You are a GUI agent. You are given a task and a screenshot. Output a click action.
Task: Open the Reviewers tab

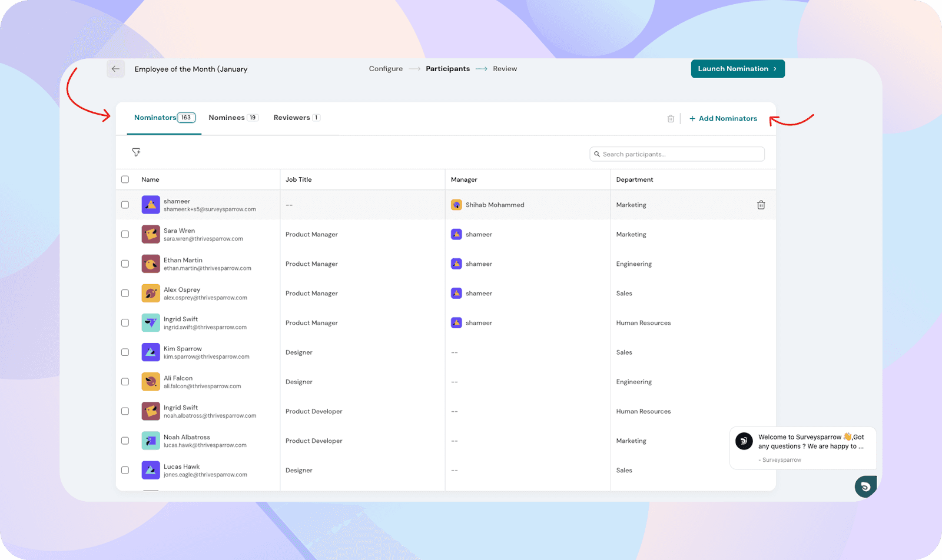click(296, 118)
